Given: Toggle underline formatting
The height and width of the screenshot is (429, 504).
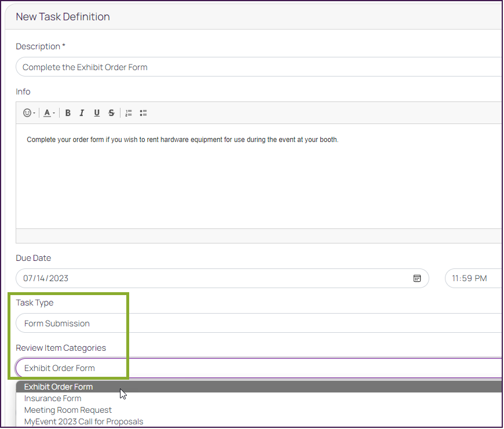Looking at the screenshot, I should tap(97, 113).
